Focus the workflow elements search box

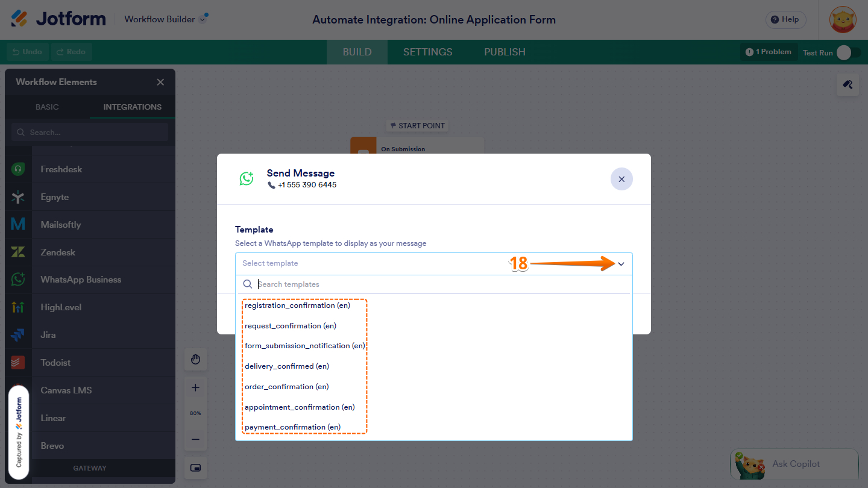[x=90, y=132]
